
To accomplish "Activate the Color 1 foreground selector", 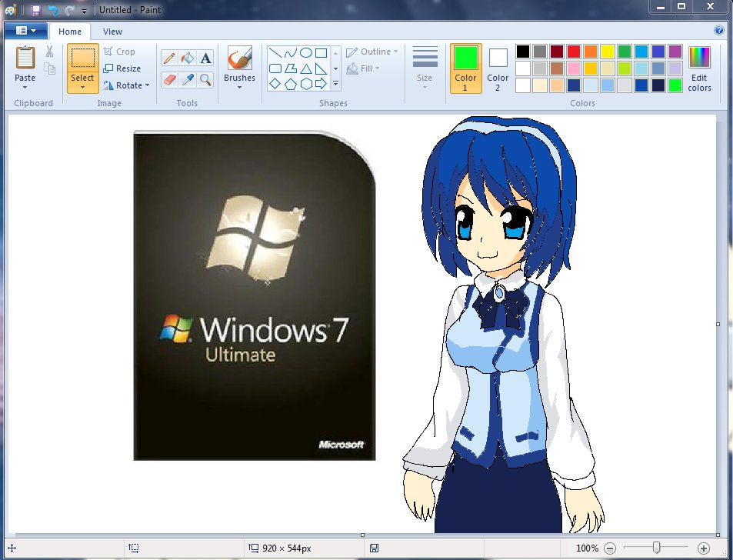I will tap(465, 68).
